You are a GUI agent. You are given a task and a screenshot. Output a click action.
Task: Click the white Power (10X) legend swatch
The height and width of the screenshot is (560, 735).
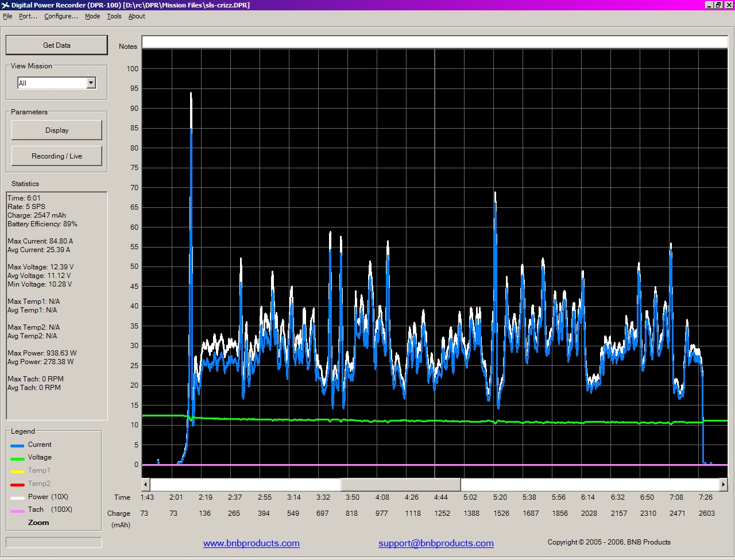[x=17, y=498]
